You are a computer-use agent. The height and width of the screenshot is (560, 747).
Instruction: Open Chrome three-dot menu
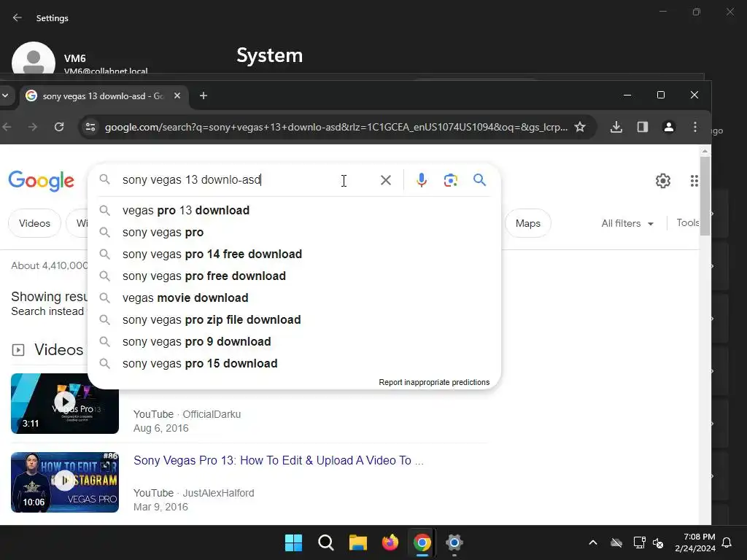(695, 127)
